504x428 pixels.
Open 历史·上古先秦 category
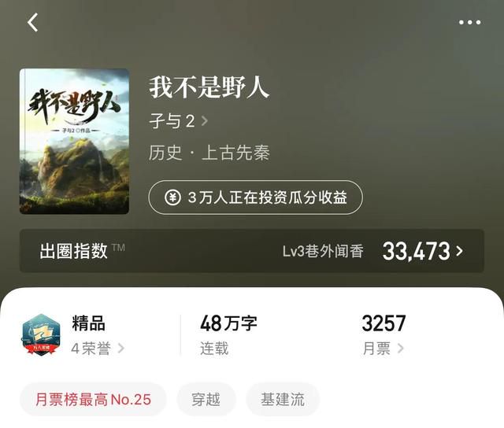tap(209, 153)
